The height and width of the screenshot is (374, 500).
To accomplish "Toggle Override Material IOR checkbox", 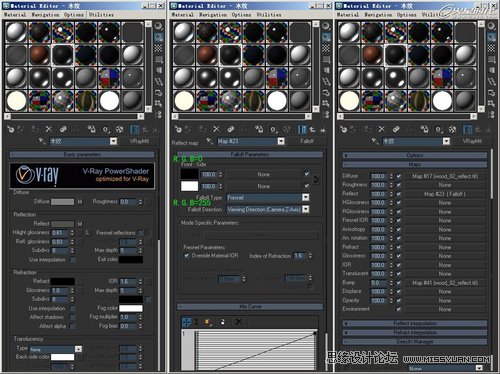I will coord(187,256).
